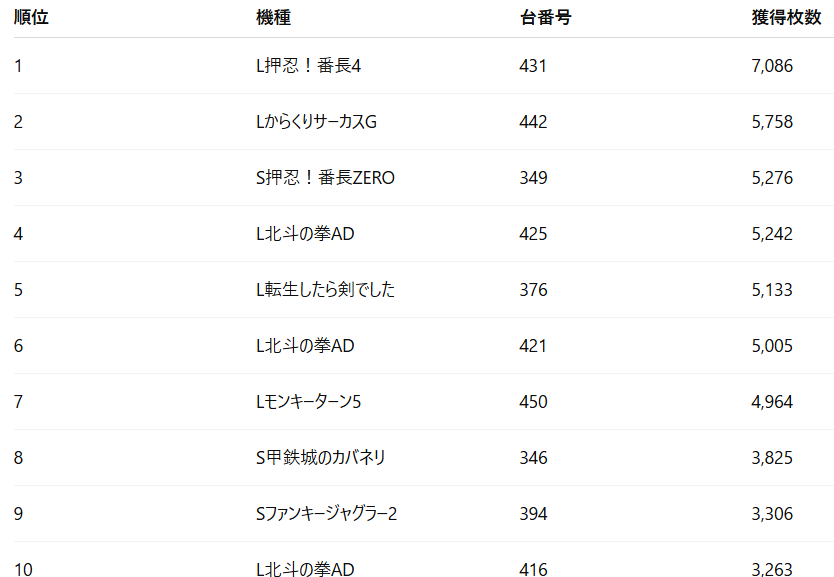The width and height of the screenshot is (834, 577).
Task: Click the payout value 5,005
Action: click(772, 346)
